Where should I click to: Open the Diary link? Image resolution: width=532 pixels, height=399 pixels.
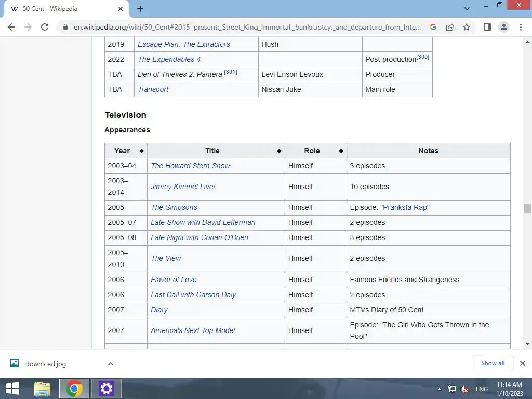click(159, 310)
